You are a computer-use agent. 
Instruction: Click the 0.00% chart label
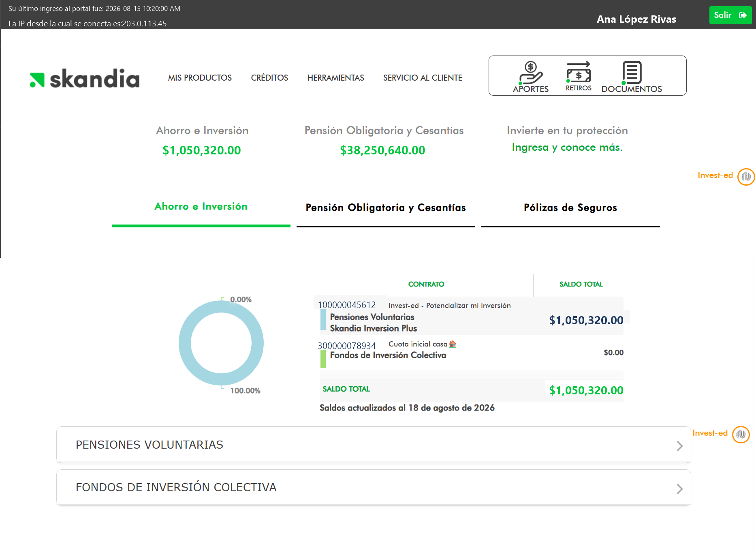pyautogui.click(x=241, y=300)
